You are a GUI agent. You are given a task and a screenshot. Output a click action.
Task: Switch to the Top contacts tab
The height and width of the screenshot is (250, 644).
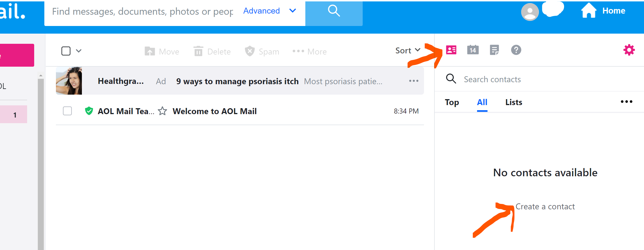(452, 102)
